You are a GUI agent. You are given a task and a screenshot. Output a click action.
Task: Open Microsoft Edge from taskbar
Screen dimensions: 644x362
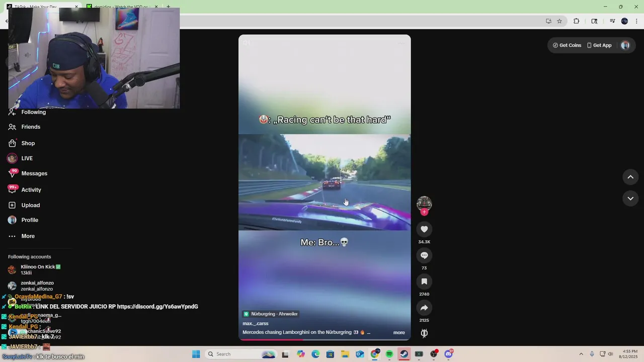315,354
